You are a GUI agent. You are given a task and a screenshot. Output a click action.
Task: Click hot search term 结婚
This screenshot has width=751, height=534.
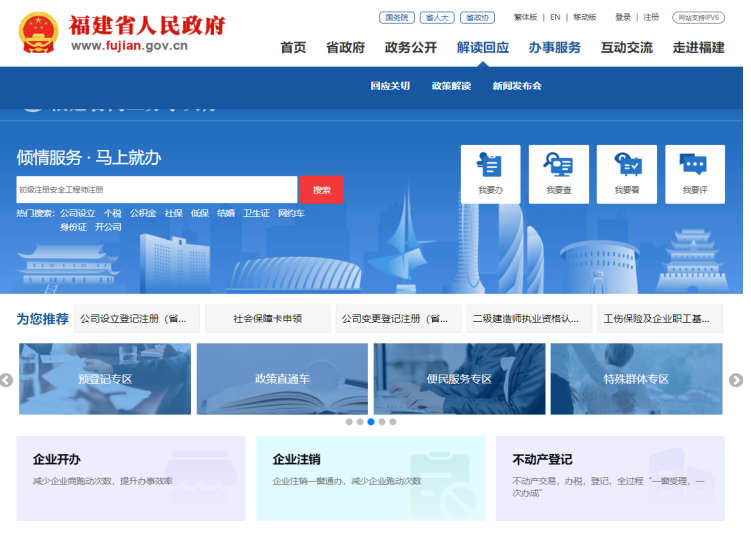tap(226, 213)
